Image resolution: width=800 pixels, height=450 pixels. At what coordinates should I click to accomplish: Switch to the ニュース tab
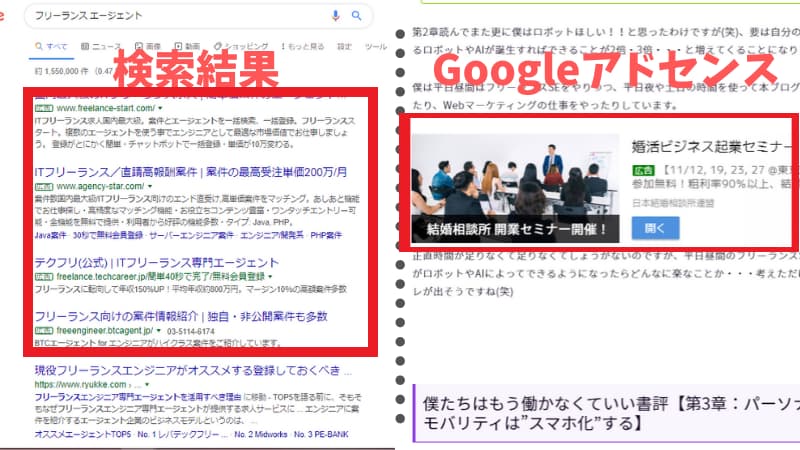click(101, 46)
